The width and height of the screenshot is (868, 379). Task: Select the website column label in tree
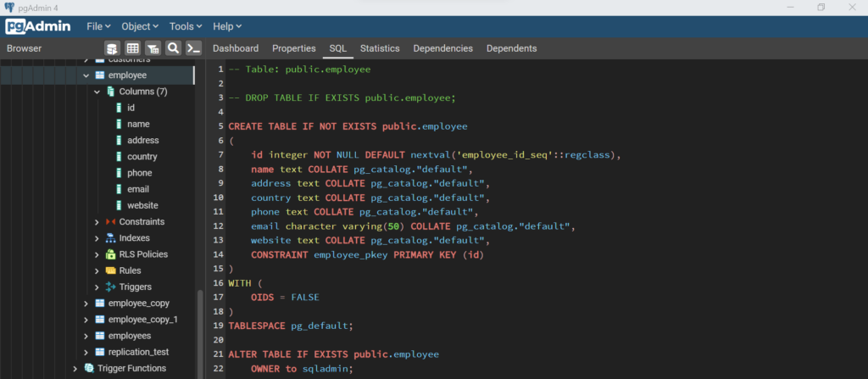click(142, 205)
